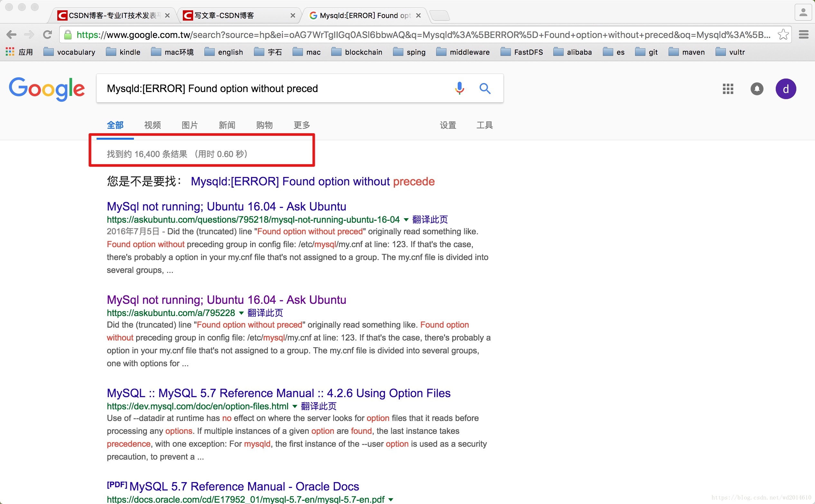Start voice search with microphone icon
815x504 pixels.
(x=459, y=88)
